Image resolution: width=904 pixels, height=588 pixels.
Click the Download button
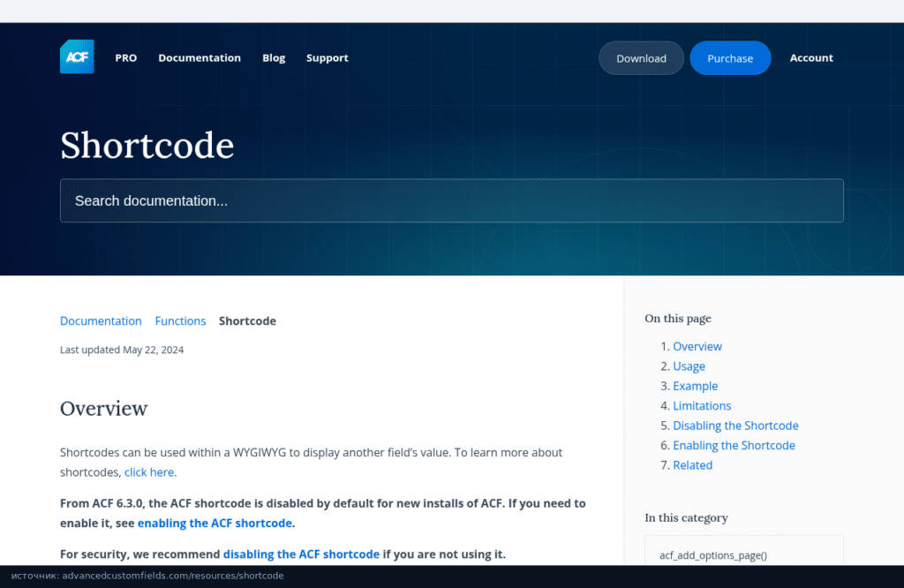coord(641,58)
